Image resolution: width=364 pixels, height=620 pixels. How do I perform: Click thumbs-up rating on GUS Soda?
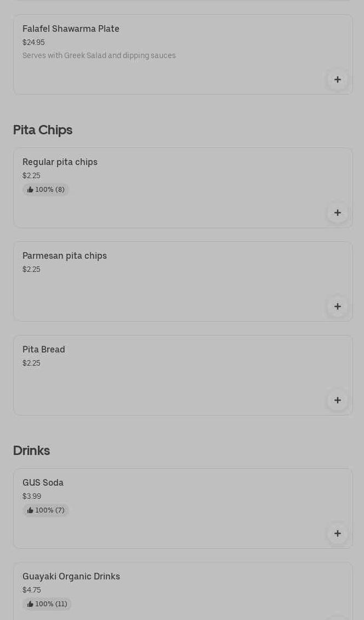(x=46, y=510)
